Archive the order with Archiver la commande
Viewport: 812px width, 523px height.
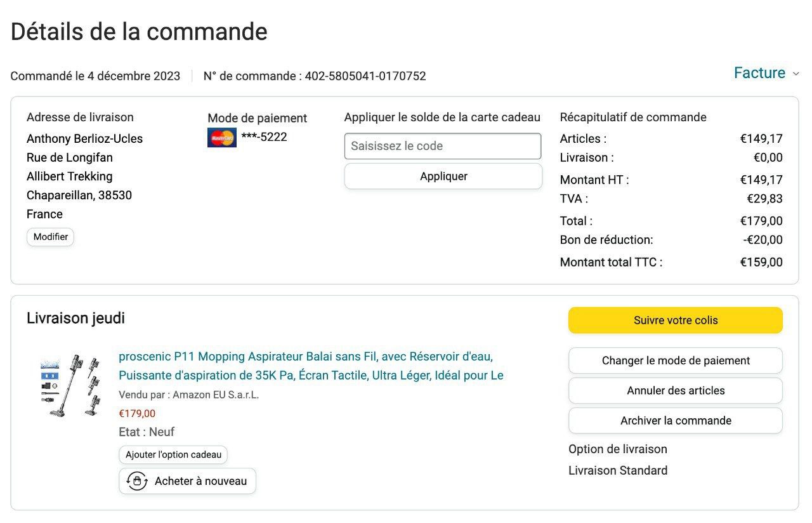click(x=675, y=420)
